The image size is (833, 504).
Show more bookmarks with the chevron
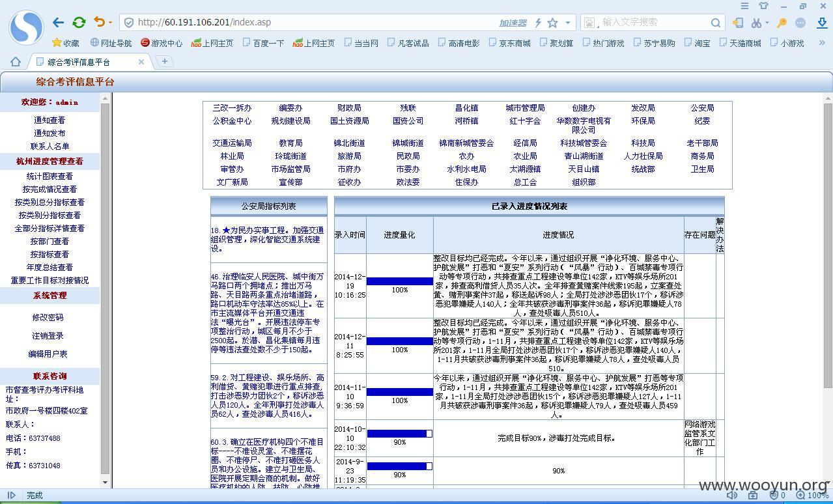point(822,43)
